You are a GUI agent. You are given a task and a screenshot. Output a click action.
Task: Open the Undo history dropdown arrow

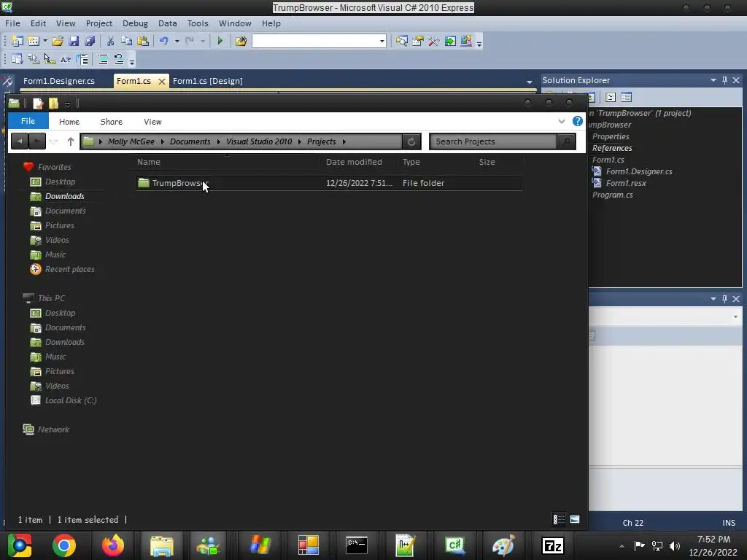point(177,41)
